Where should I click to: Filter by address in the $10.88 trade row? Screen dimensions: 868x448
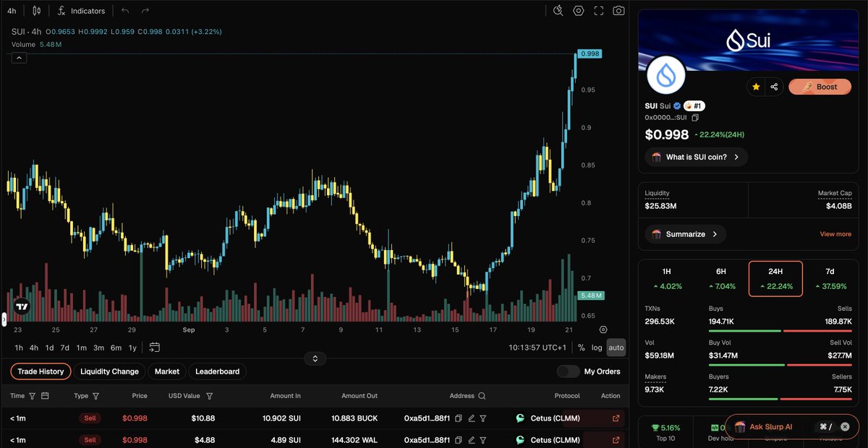click(483, 418)
